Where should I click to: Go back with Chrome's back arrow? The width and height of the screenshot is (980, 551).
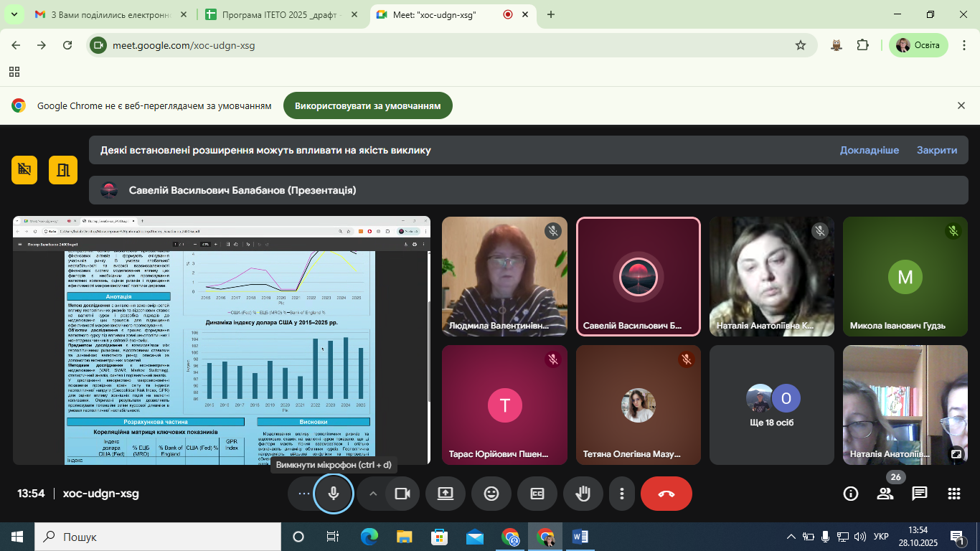pos(16,45)
